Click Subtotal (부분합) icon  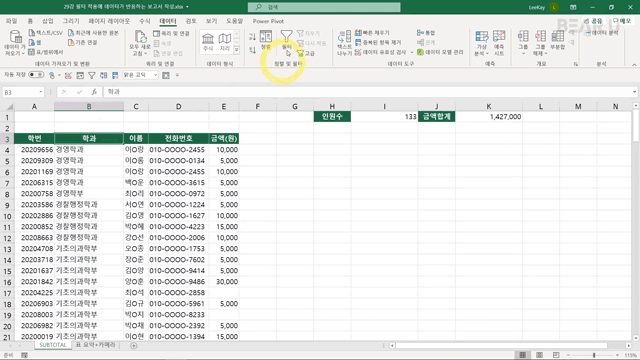(x=558, y=40)
